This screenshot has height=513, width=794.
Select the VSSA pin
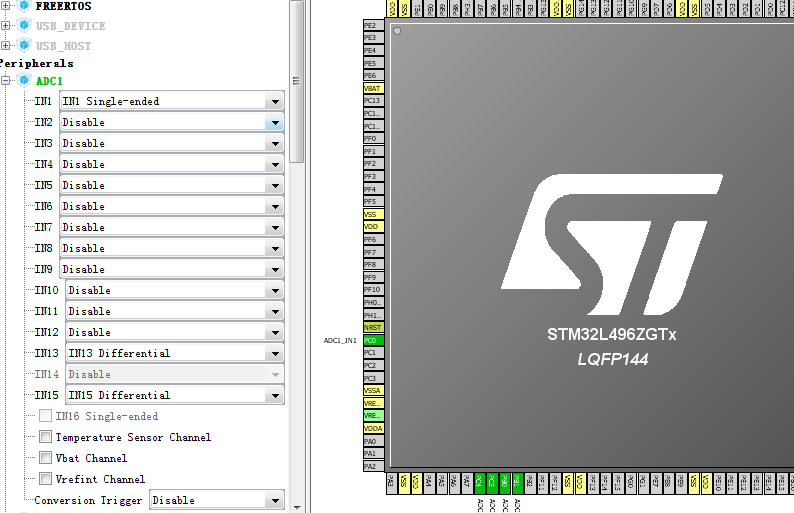coord(373,390)
